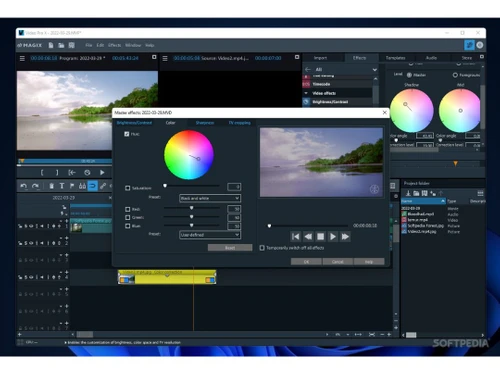The height and width of the screenshot is (375, 500).
Task: Click the Redo arrow in timeline toolbar
Action: (35, 186)
